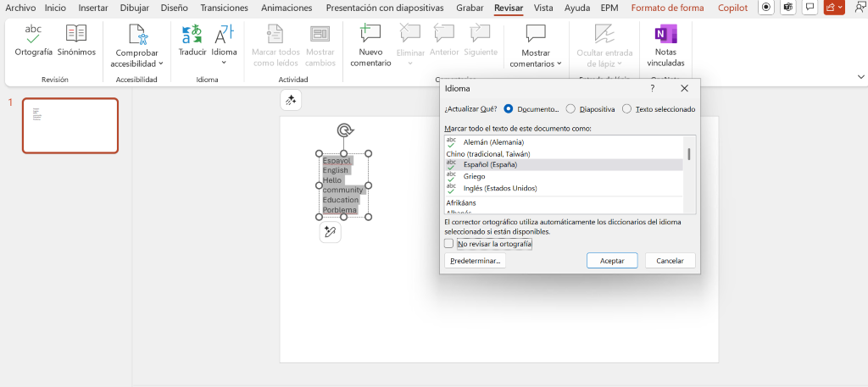Click the language list scrollbar thumb
Viewport: 868px width, 387px height.
689,153
